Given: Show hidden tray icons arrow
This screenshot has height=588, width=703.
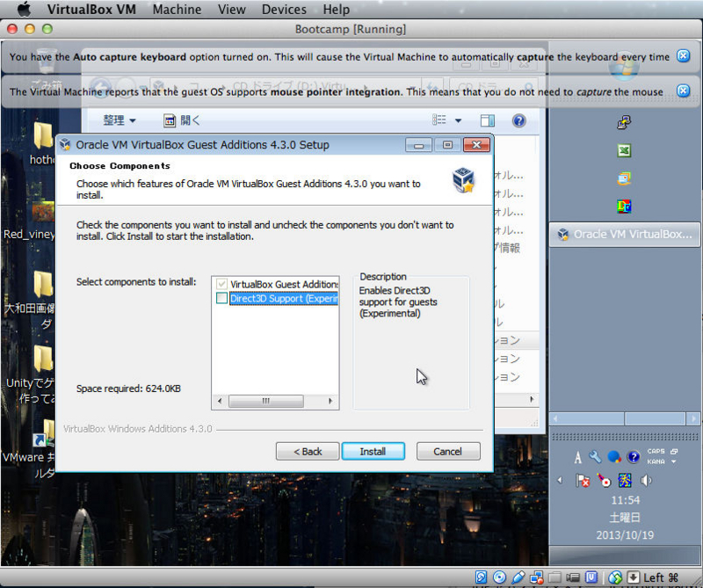Looking at the screenshot, I should click(x=560, y=481).
